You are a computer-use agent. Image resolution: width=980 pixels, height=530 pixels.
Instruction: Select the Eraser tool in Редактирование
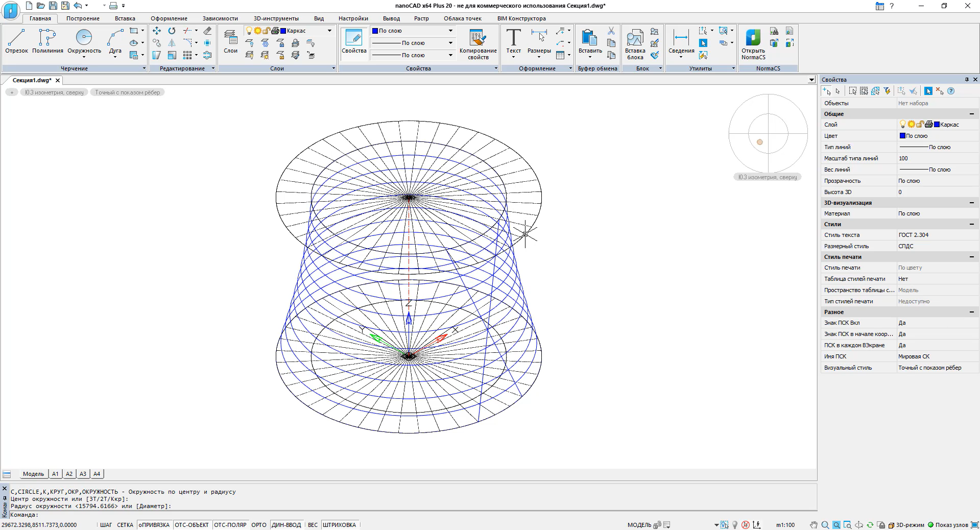pyautogui.click(x=207, y=31)
